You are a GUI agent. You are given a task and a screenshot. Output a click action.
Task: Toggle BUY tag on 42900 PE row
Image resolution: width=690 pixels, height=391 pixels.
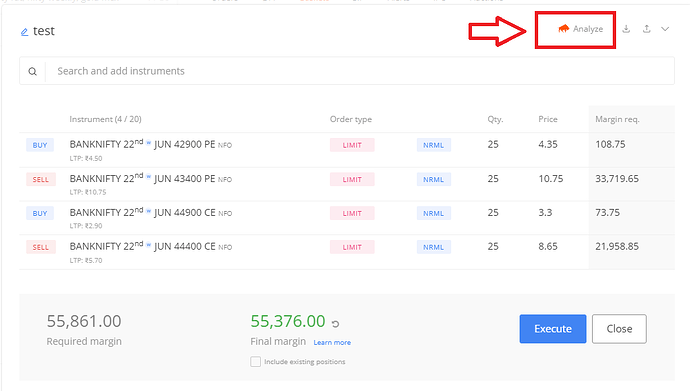coord(40,145)
